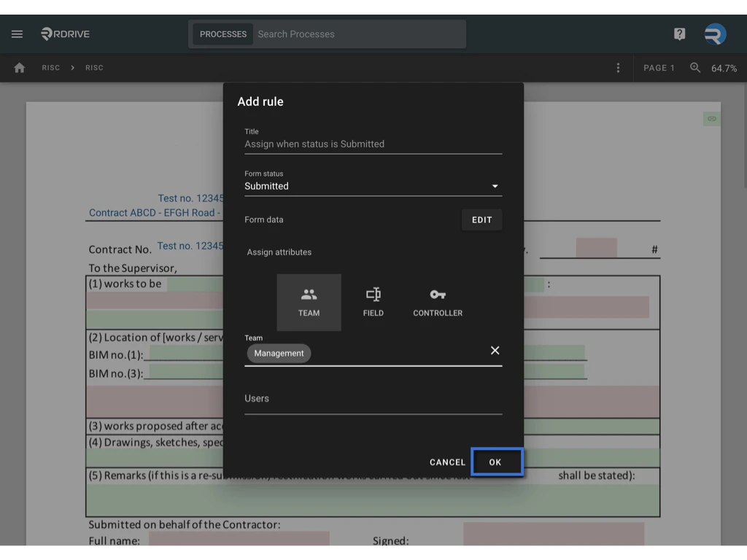Confirm the rule with OK
The height and width of the screenshot is (560, 747).
click(x=497, y=462)
